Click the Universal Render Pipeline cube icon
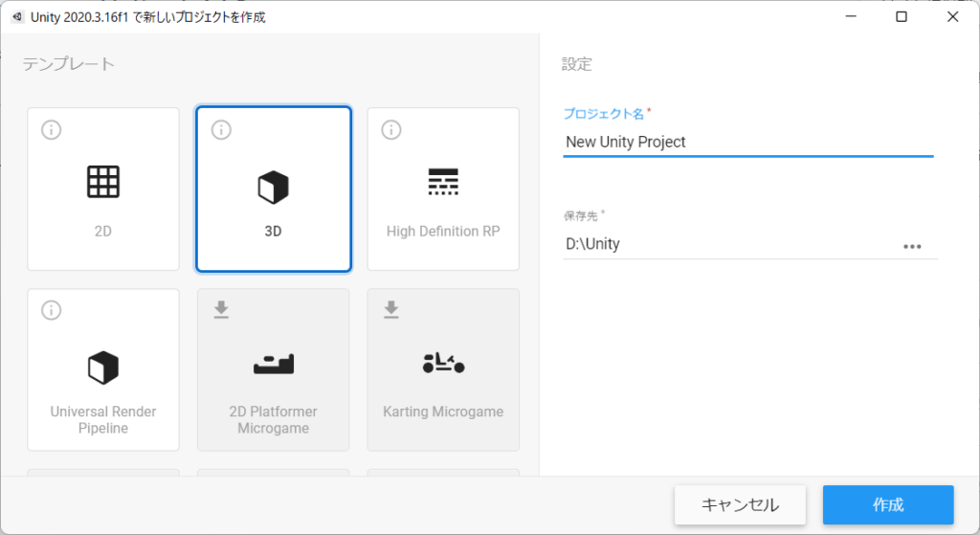The height and width of the screenshot is (535, 980). coord(102,367)
